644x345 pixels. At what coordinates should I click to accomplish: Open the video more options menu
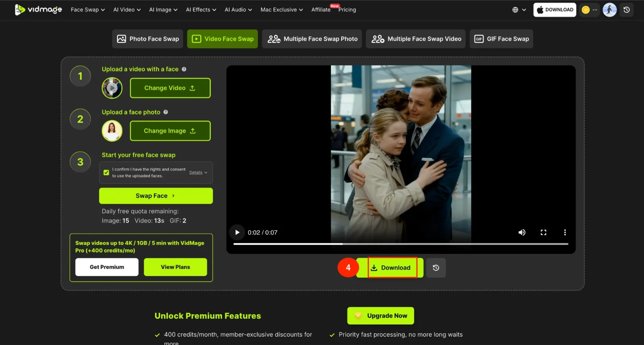tap(565, 232)
